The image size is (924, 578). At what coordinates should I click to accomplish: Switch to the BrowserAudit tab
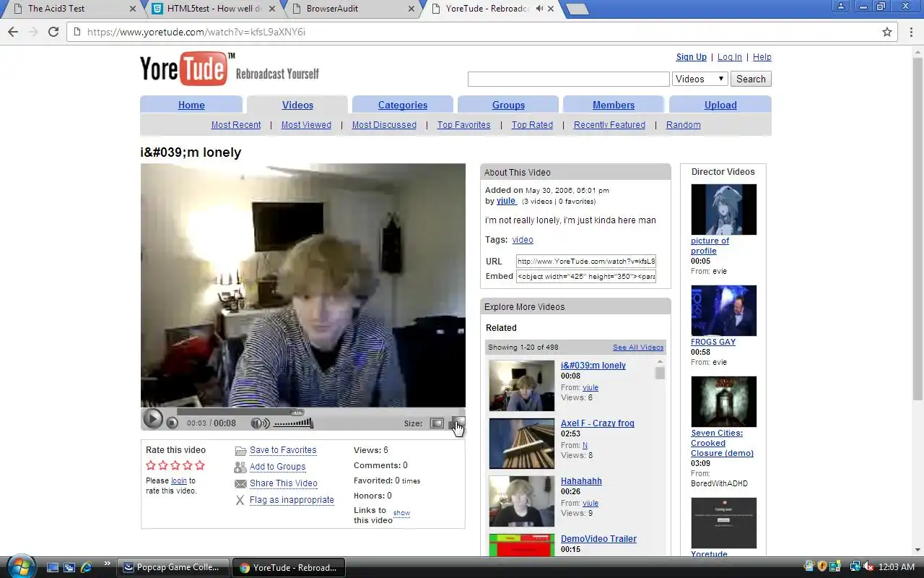click(354, 9)
